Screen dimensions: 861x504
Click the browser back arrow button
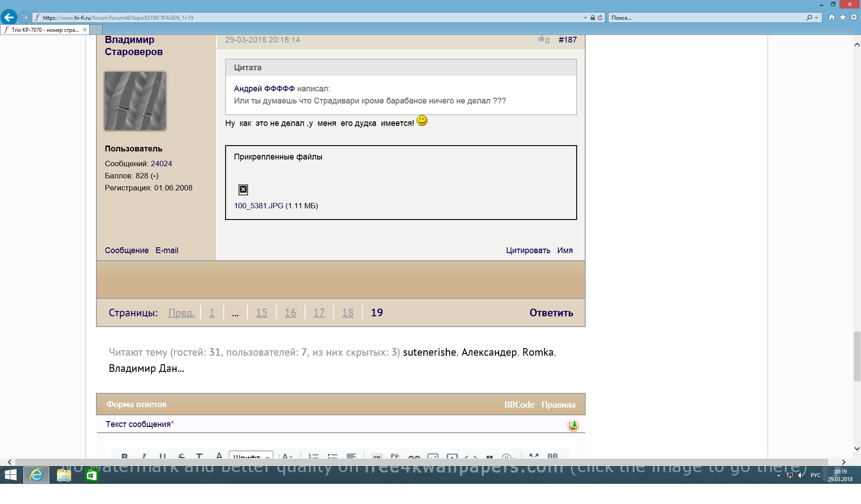(9, 17)
